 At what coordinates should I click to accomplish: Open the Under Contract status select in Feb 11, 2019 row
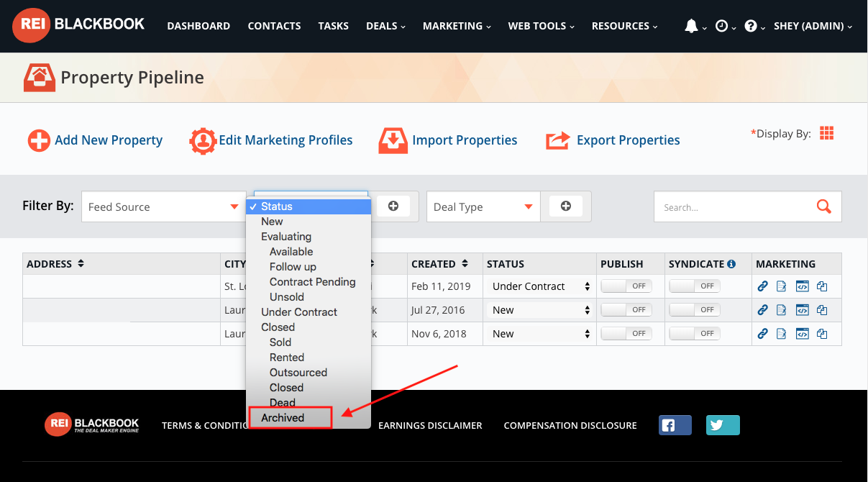tap(540, 286)
